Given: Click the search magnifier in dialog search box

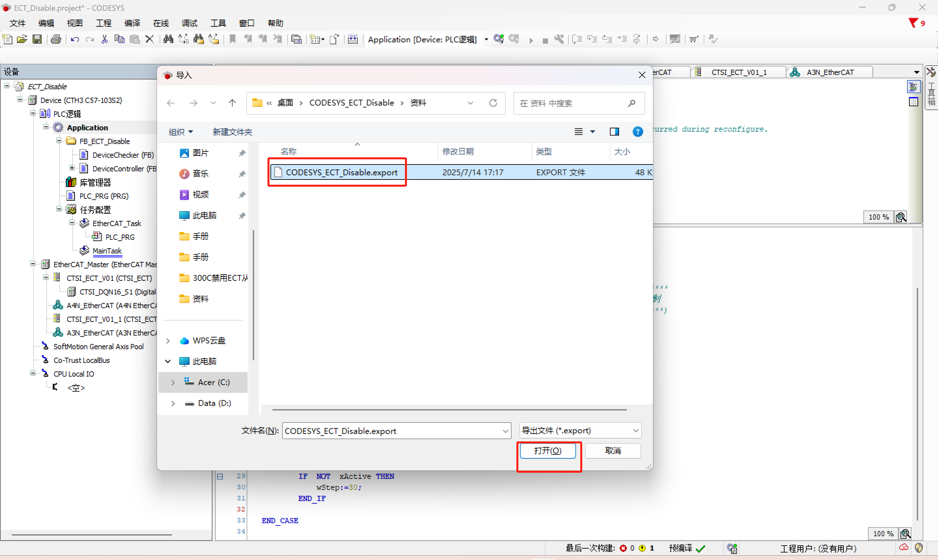Looking at the screenshot, I should pos(632,103).
